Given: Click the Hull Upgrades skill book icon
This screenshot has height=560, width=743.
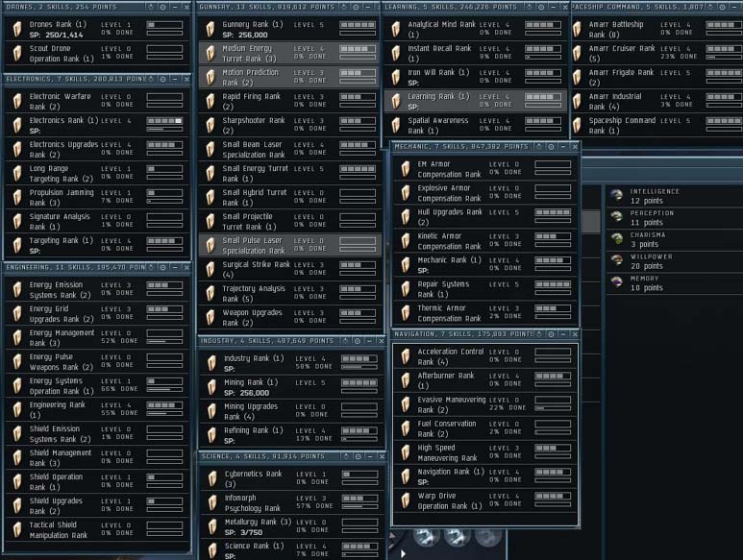Looking at the screenshot, I should click(405, 216).
